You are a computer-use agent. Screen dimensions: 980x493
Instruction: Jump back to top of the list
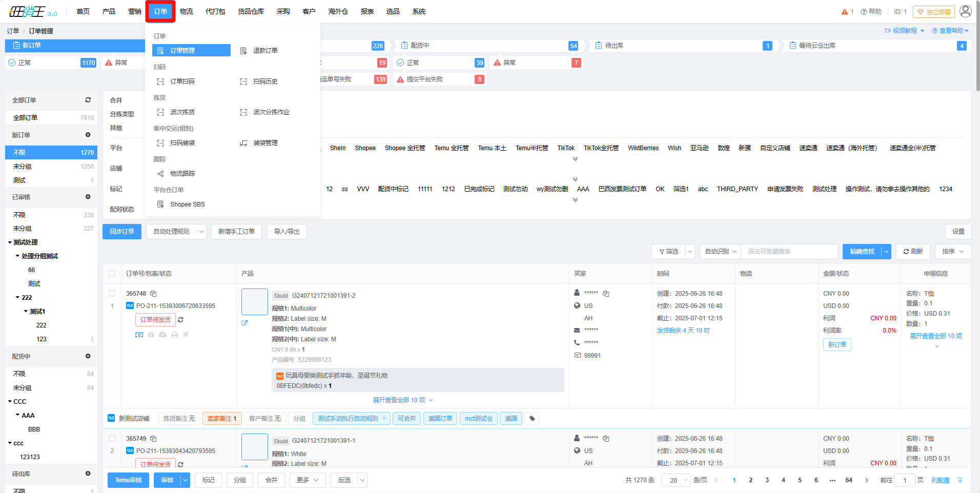[960, 480]
